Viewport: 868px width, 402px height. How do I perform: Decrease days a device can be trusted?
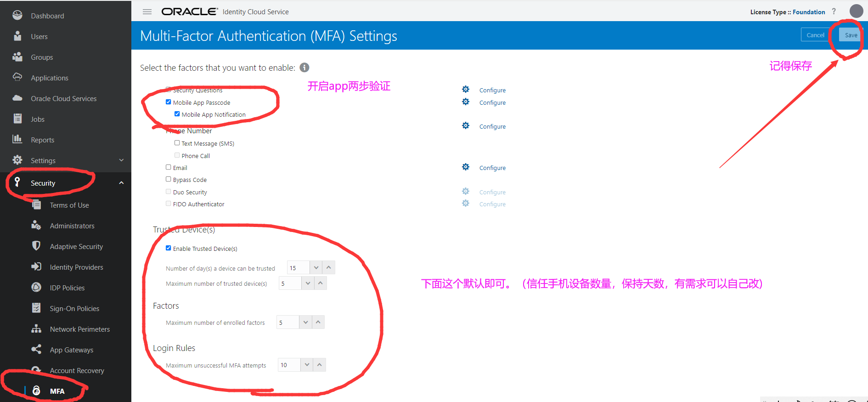pos(316,267)
